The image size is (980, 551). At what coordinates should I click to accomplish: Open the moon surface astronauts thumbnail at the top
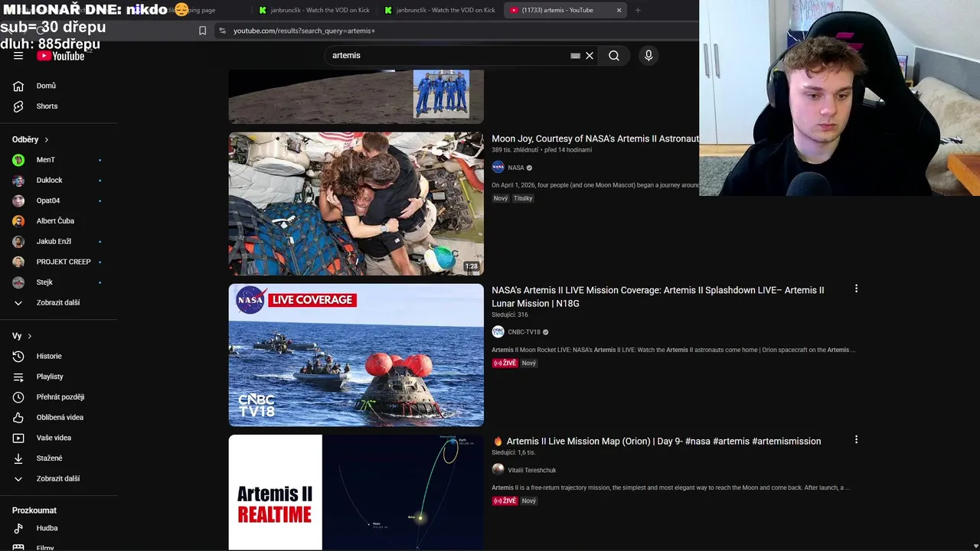pos(356,96)
